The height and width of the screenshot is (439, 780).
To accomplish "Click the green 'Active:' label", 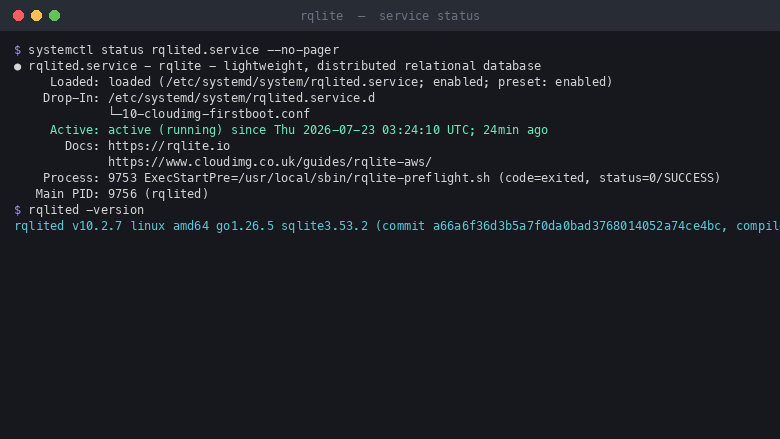I will (75, 130).
